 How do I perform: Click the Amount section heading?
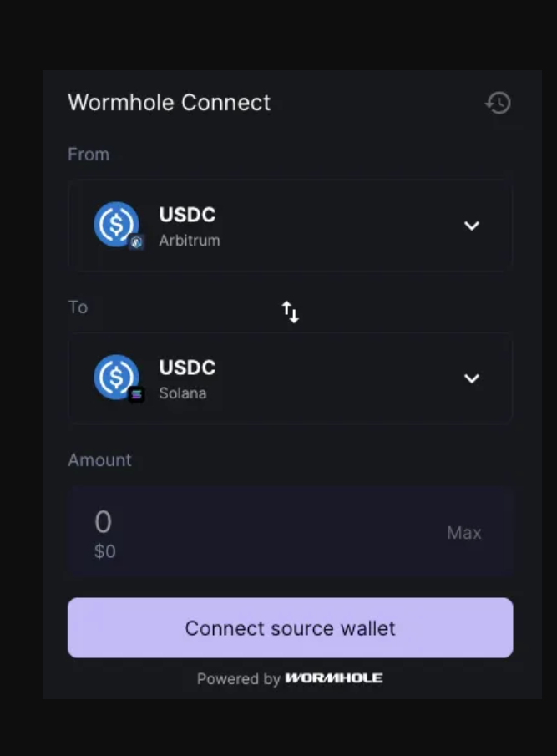click(99, 460)
